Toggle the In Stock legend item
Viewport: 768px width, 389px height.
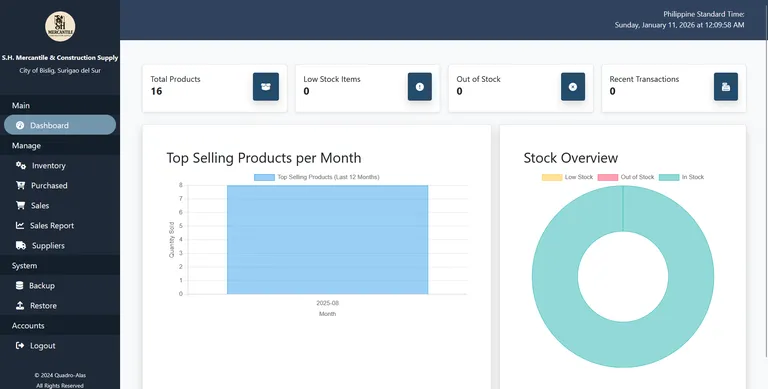pyautogui.click(x=681, y=177)
